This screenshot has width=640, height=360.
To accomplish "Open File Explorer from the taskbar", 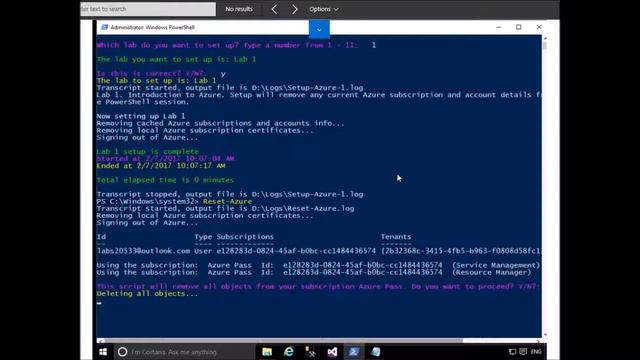I will point(267,352).
